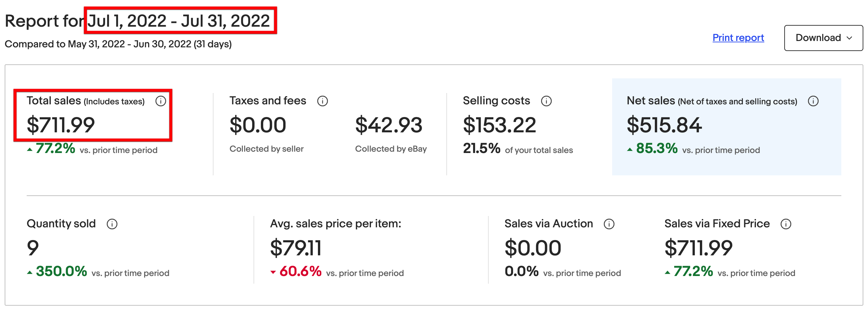868x310 pixels.
Task: Click the red 60.6% decrease figure
Action: (300, 272)
